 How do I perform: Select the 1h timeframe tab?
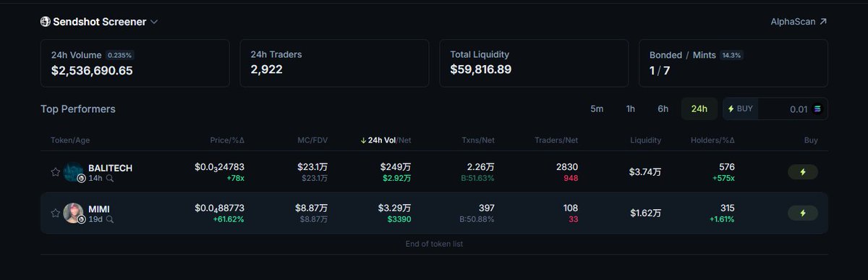coord(631,109)
